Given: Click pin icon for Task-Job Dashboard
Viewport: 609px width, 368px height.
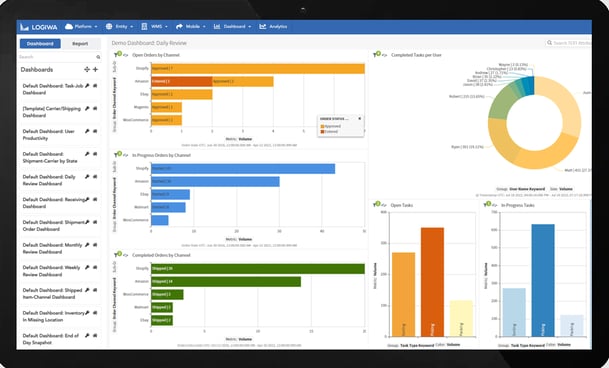Looking at the screenshot, I should [87, 85].
